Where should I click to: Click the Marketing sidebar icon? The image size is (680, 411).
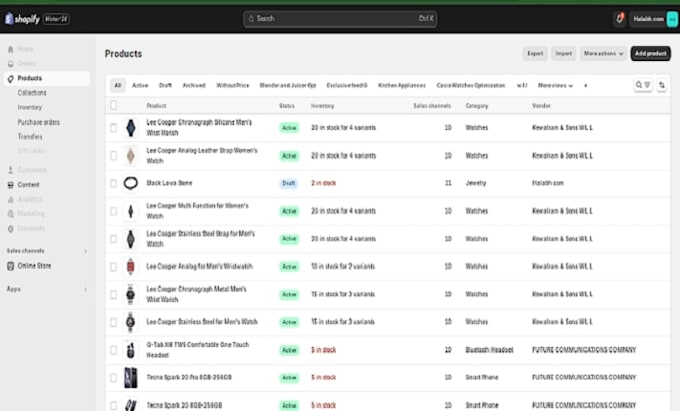(10, 214)
